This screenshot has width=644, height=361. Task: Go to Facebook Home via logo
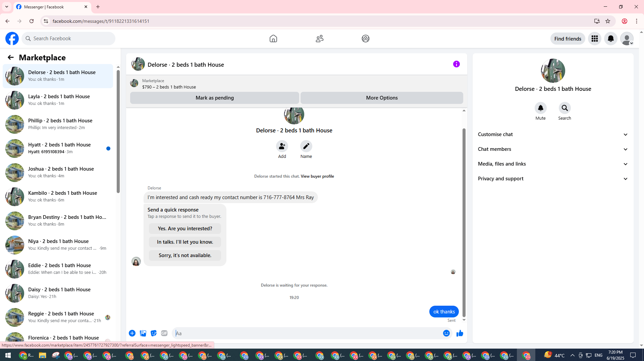12,39
